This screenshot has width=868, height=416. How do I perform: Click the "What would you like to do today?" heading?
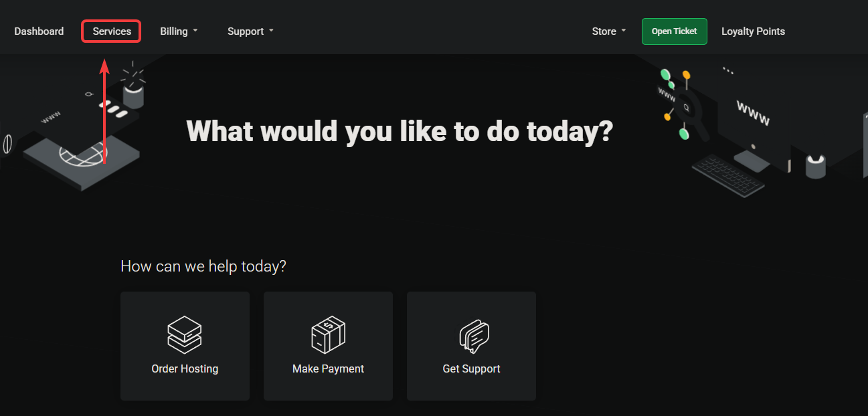point(400,131)
